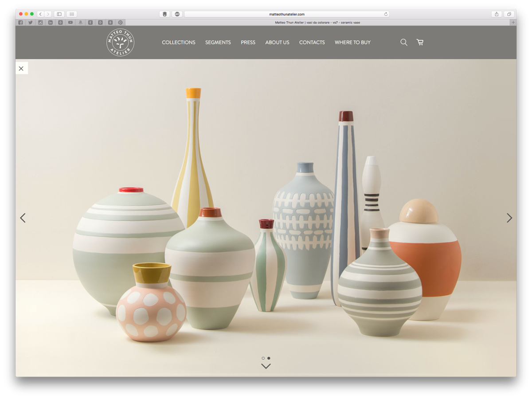This screenshot has width=532, height=399.
Task: Close the gallery with the X button
Action: click(21, 68)
